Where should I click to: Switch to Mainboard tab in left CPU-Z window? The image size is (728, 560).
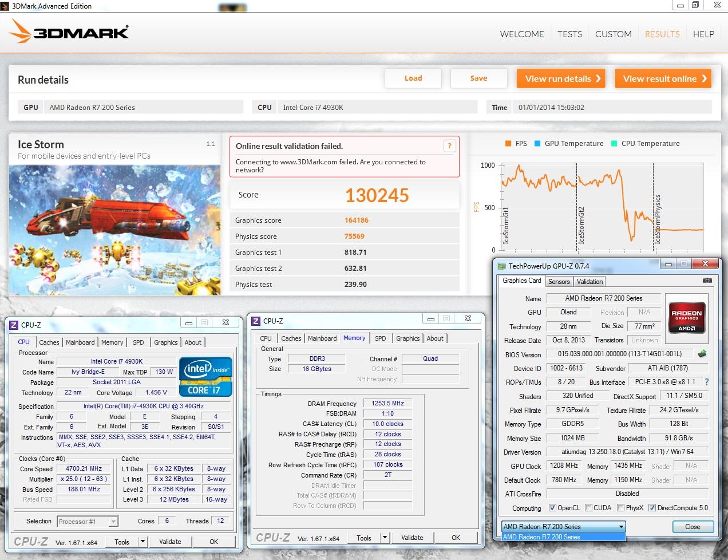[x=80, y=342]
